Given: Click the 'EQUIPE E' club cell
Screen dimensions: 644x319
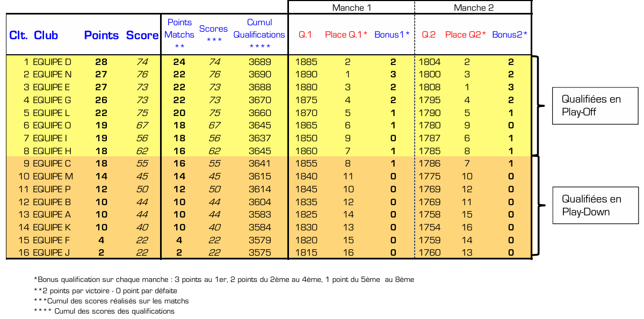Looking at the screenshot, I should pyautogui.click(x=52, y=88).
